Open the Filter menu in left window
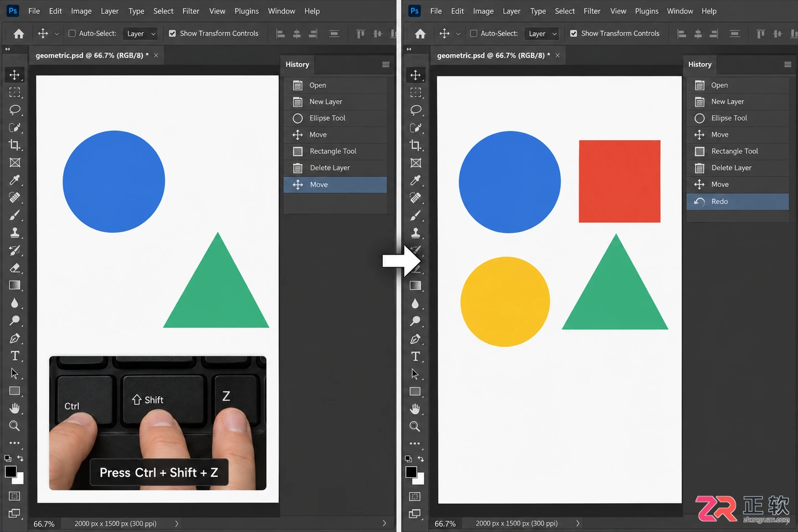Image resolution: width=798 pixels, height=532 pixels. click(191, 11)
